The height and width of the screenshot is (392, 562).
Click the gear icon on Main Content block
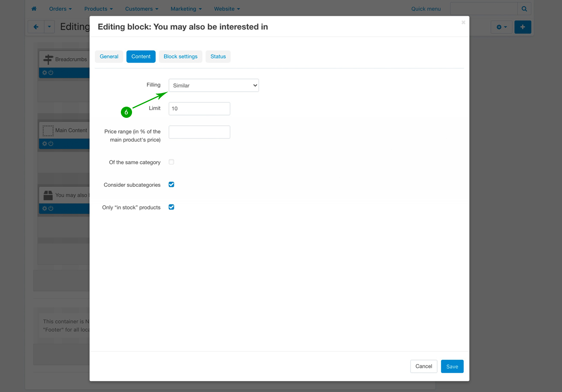click(45, 144)
